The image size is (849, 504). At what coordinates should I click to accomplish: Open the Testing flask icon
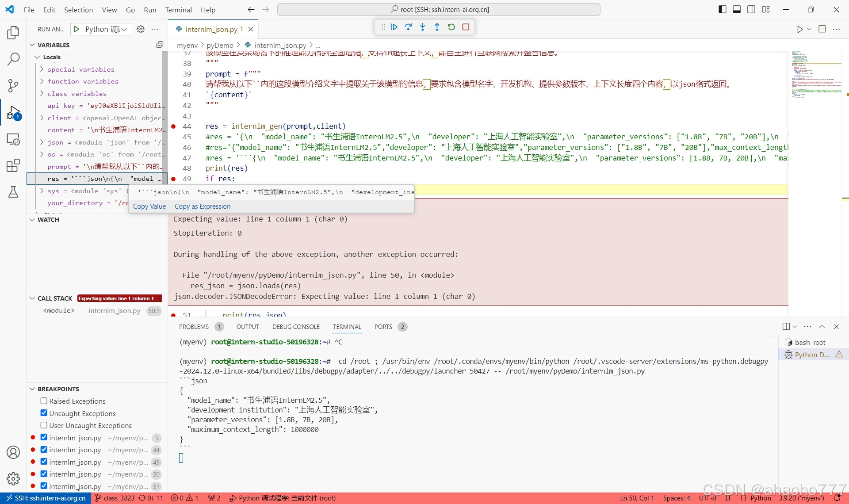coord(13,191)
